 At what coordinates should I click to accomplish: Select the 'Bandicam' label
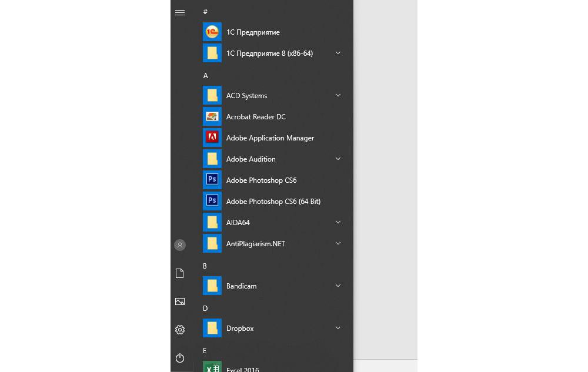(242, 286)
